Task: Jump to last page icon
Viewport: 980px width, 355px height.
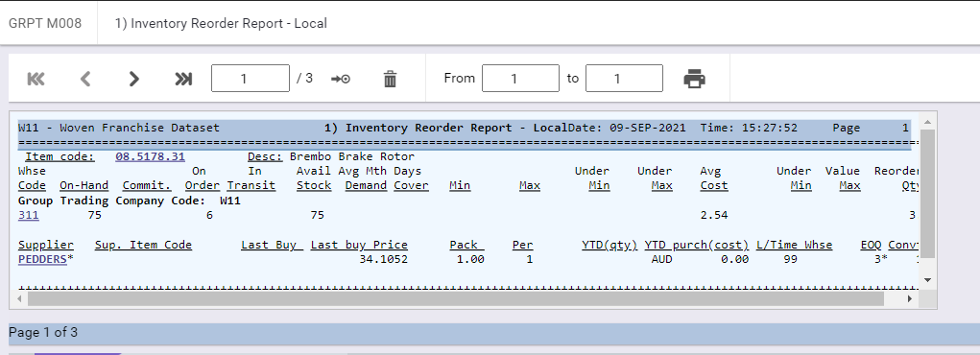Action: 183,79
